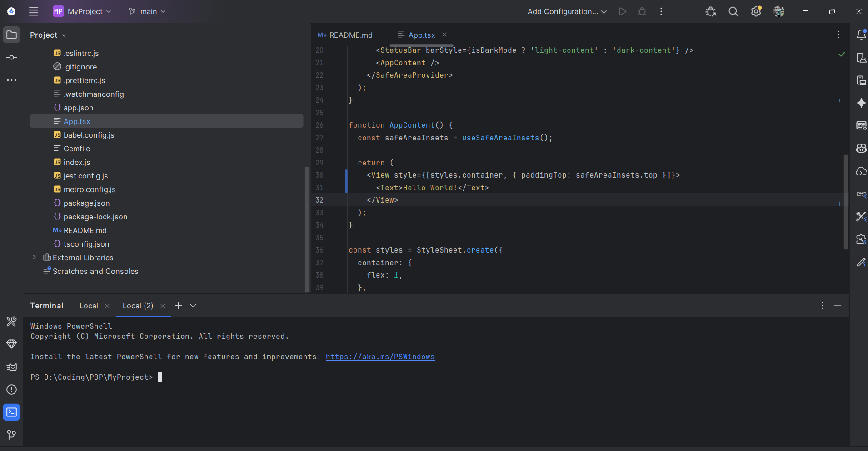Toggle the Project tool window folder icon

[x=11, y=35]
